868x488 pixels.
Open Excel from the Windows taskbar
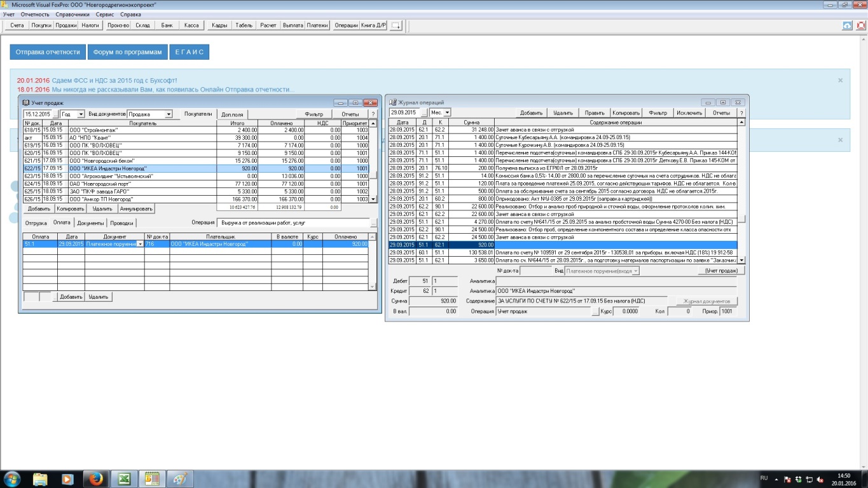[124, 478]
